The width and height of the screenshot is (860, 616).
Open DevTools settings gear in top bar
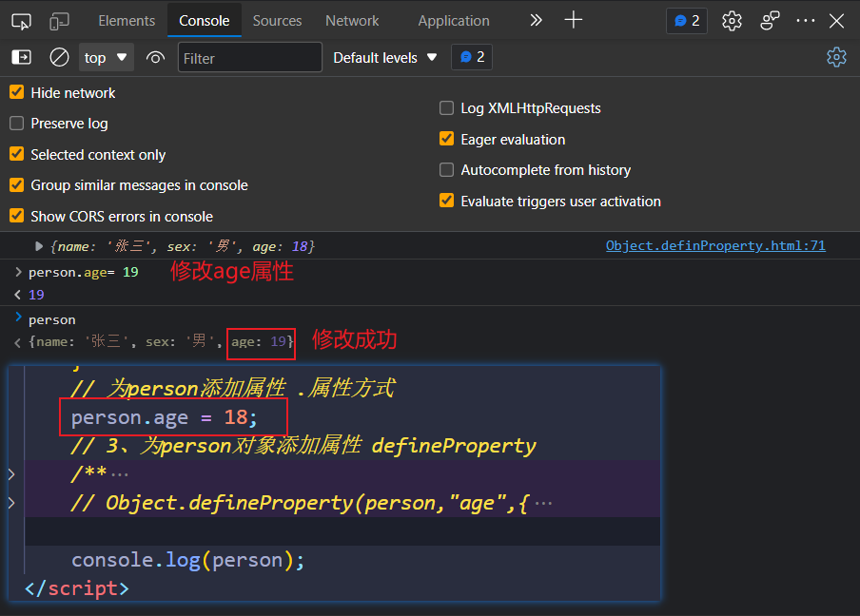(731, 21)
